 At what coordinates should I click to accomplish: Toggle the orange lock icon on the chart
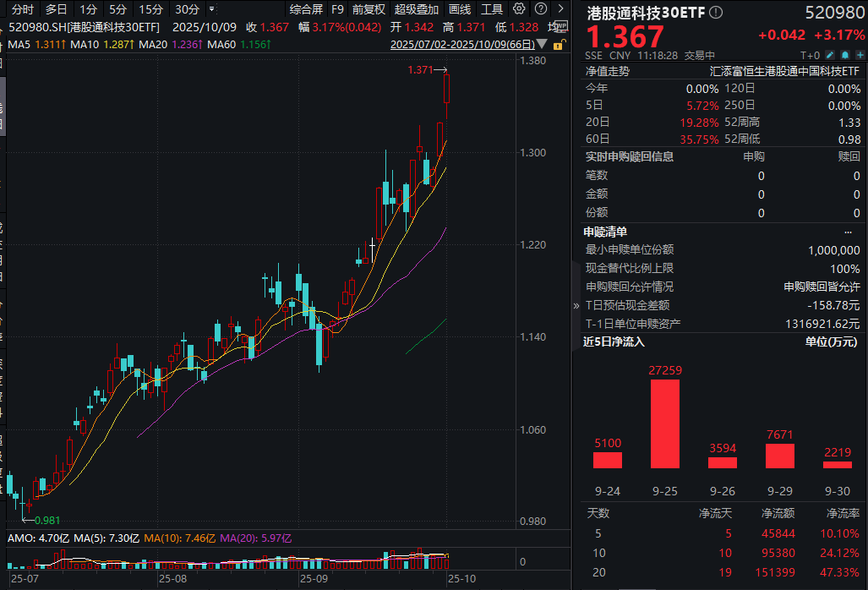tap(560, 44)
